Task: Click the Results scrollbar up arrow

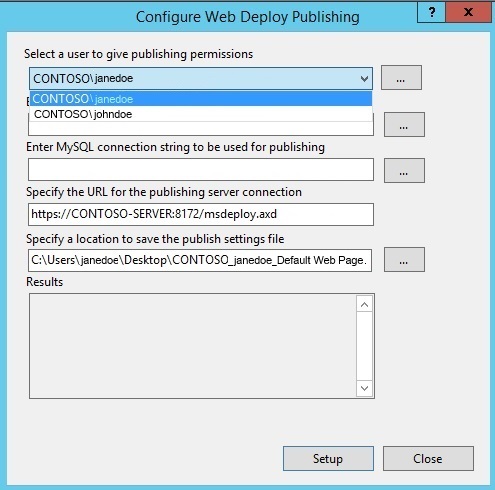Action: [364, 304]
